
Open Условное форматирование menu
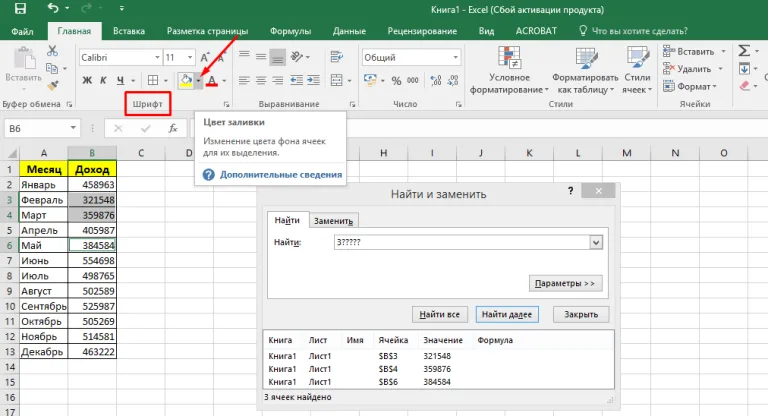(509, 70)
